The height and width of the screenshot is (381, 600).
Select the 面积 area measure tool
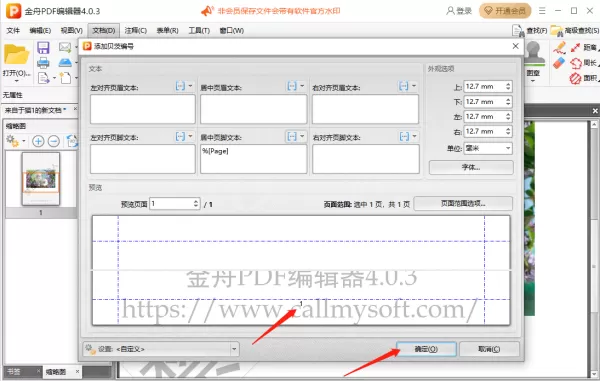(583, 78)
